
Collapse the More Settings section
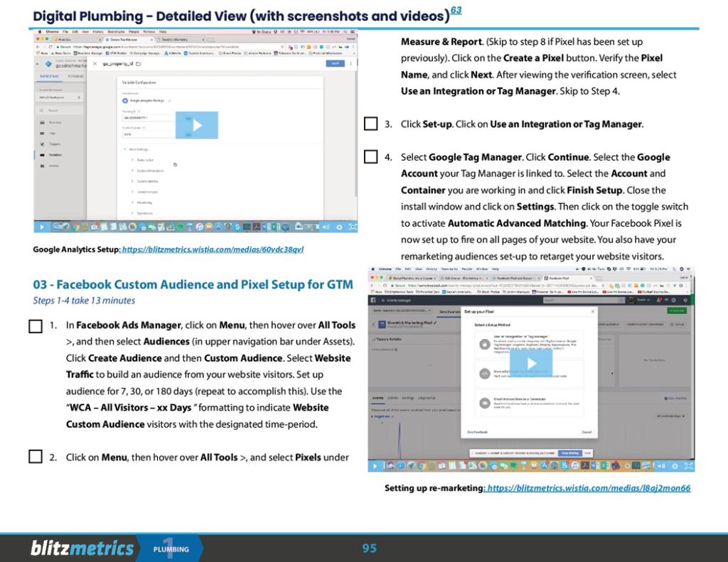point(136,149)
